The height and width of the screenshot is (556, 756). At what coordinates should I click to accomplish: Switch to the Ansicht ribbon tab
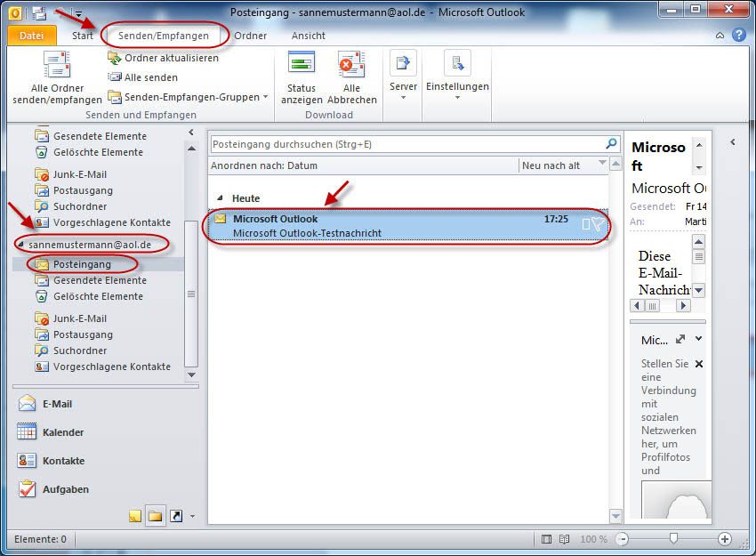307,36
